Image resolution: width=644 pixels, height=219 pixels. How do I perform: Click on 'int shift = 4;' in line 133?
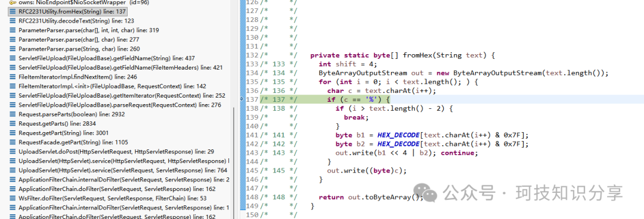click(348, 64)
